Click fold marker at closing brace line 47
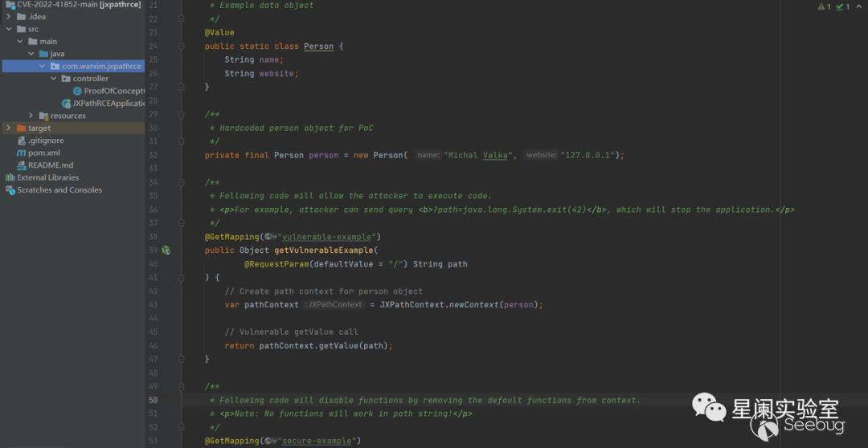This screenshot has height=448, width=868. coord(182,359)
